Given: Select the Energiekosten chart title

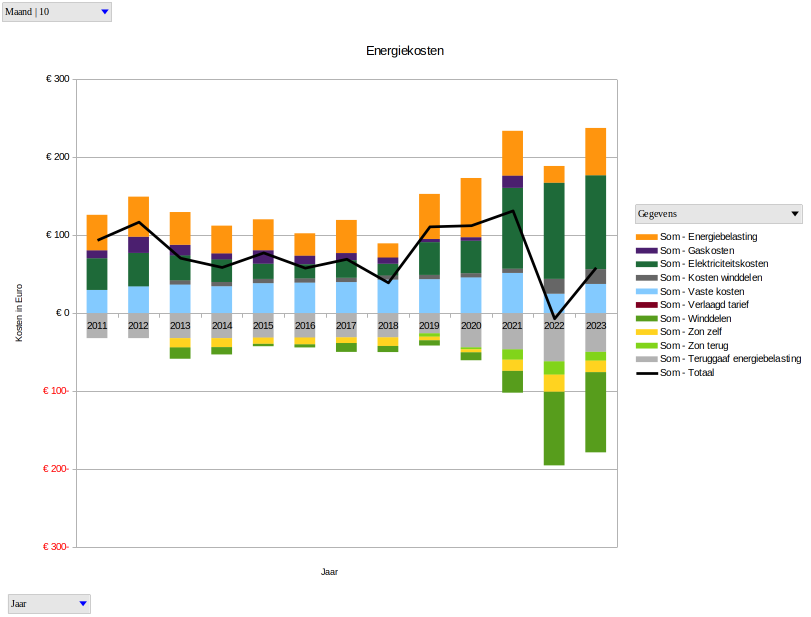Looking at the screenshot, I should click(x=405, y=50).
